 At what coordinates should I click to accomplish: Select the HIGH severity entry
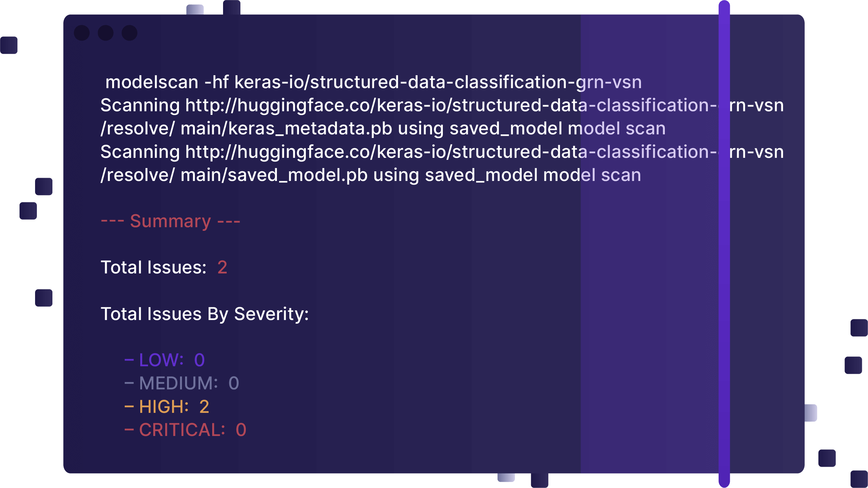point(167,407)
